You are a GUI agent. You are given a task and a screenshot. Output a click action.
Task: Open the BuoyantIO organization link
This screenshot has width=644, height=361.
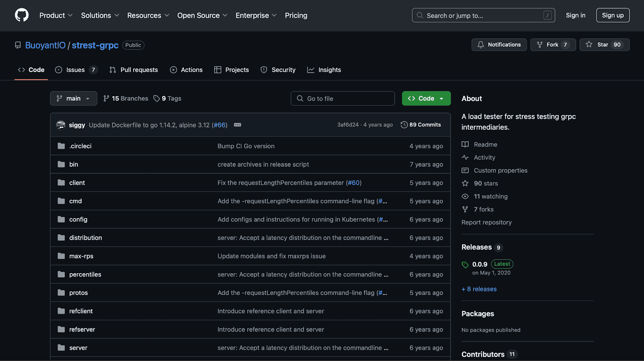tap(45, 45)
